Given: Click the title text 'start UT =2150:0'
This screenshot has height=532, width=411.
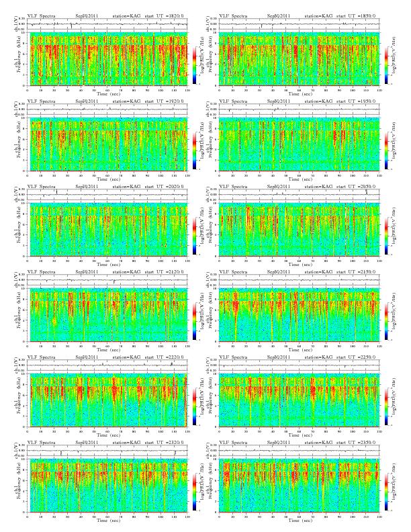Looking at the screenshot, I should (x=356, y=272).
